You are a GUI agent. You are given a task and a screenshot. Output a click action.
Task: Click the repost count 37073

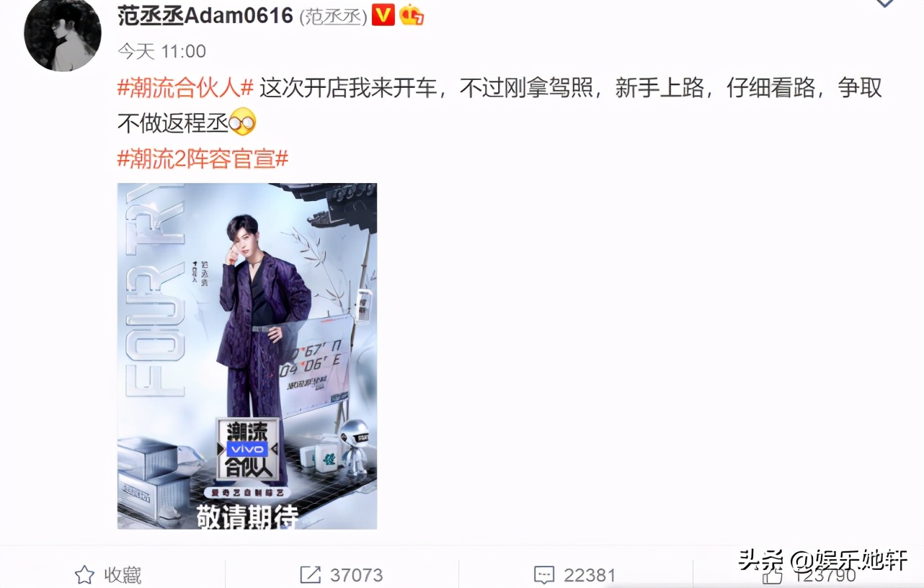[357, 575]
